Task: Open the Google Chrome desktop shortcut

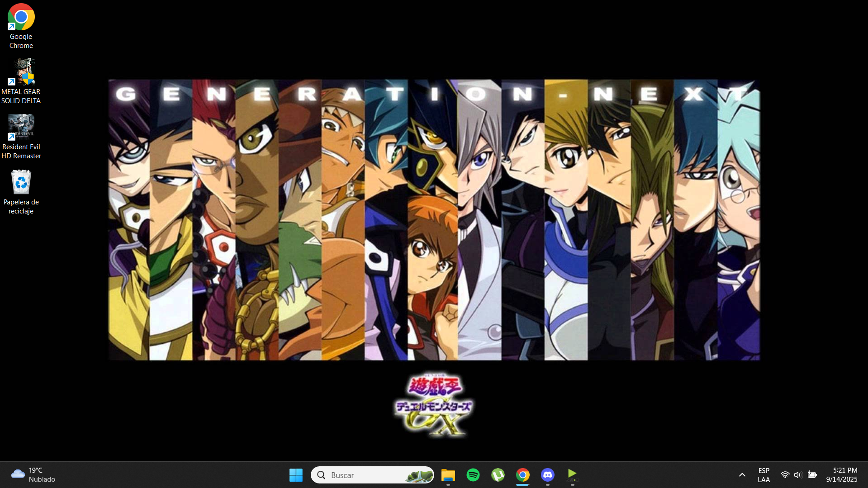Action: 21,26
